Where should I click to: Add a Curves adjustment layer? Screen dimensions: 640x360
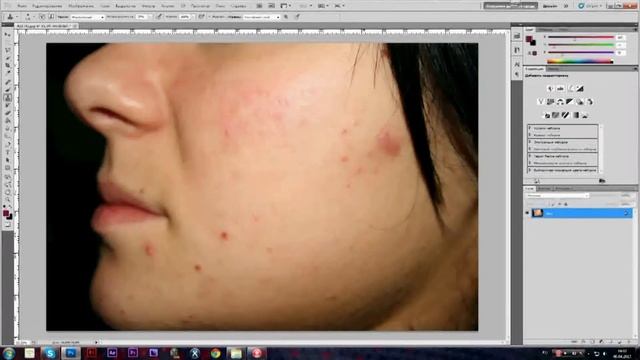pyautogui.click(x=571, y=89)
